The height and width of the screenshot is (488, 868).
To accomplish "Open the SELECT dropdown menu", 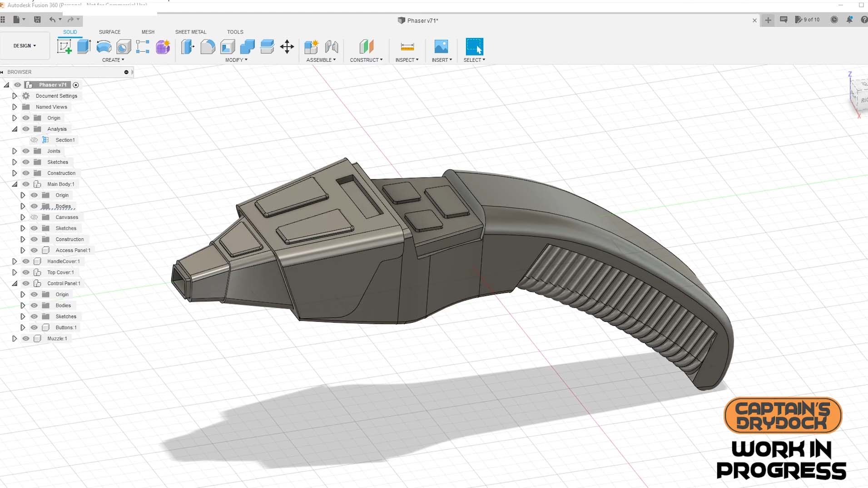I will [x=474, y=60].
